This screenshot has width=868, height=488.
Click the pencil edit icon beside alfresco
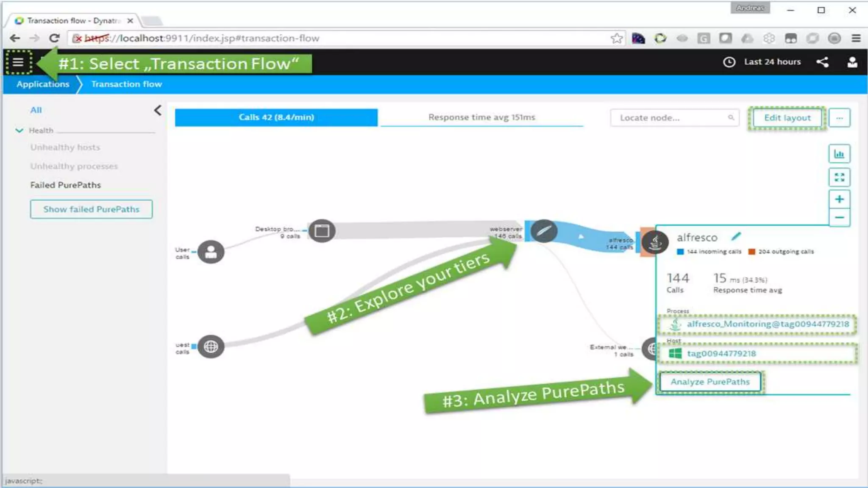pos(736,236)
